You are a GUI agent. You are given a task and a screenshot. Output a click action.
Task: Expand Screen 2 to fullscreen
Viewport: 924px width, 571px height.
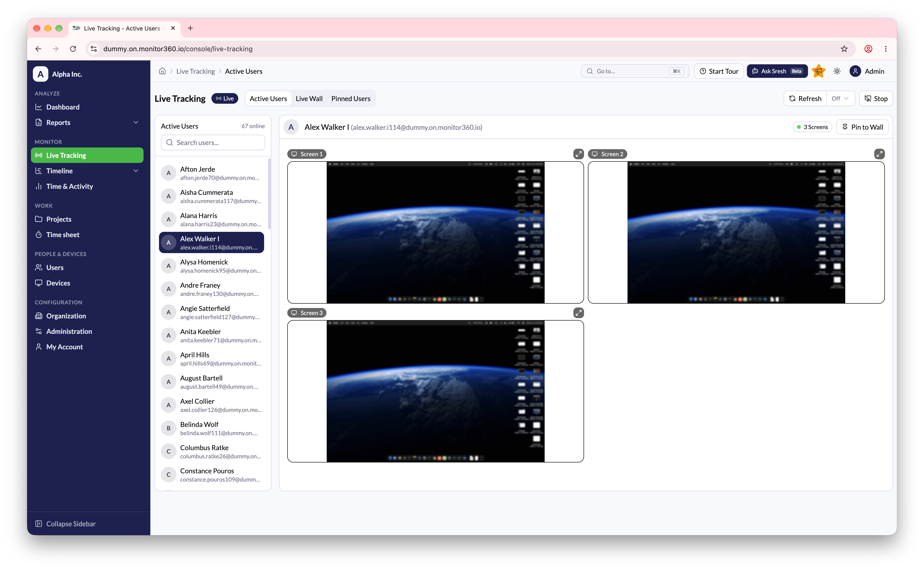pos(879,154)
